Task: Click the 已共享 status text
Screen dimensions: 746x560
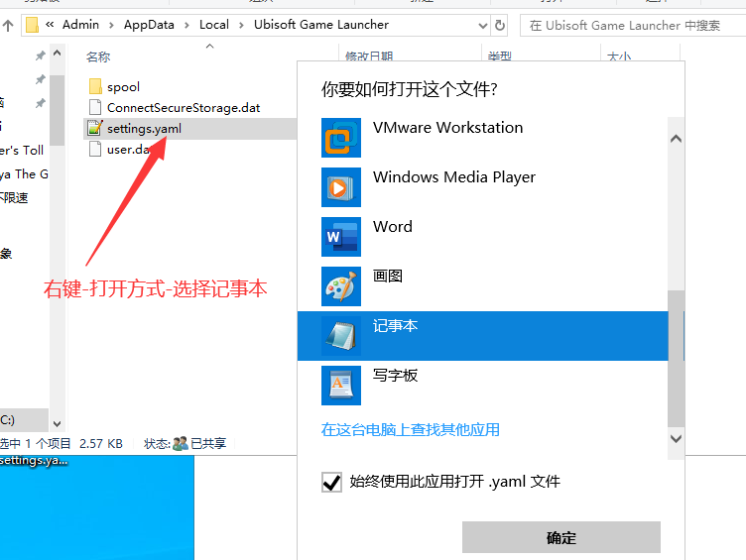Action: coord(208,443)
